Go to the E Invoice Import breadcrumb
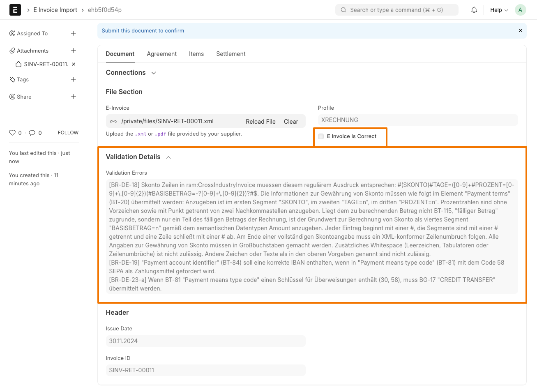This screenshot has width=537, height=392. coord(55,10)
